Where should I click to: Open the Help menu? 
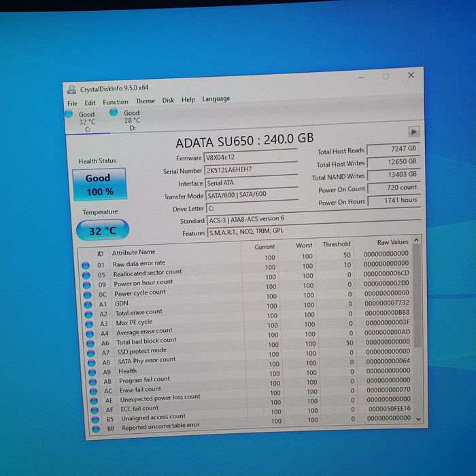[x=188, y=99]
